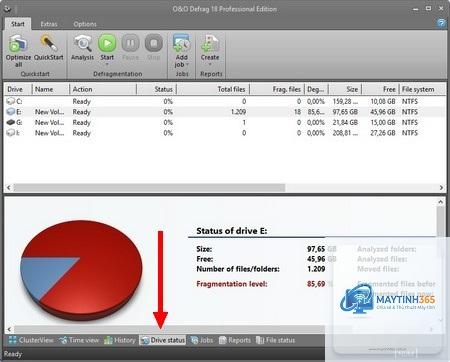Sort by Frag. files column header
Viewport: 450px width, 362px height.
click(x=277, y=89)
